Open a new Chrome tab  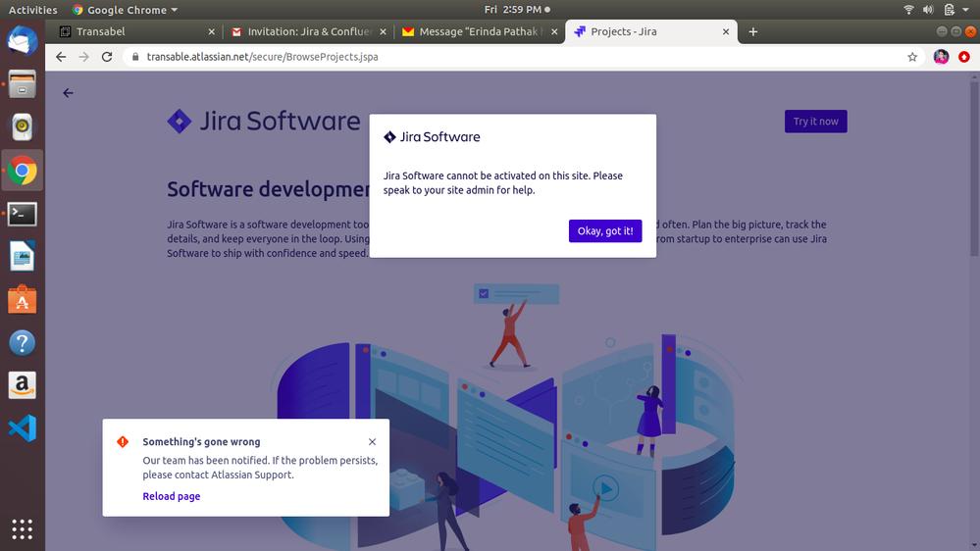(x=753, y=31)
